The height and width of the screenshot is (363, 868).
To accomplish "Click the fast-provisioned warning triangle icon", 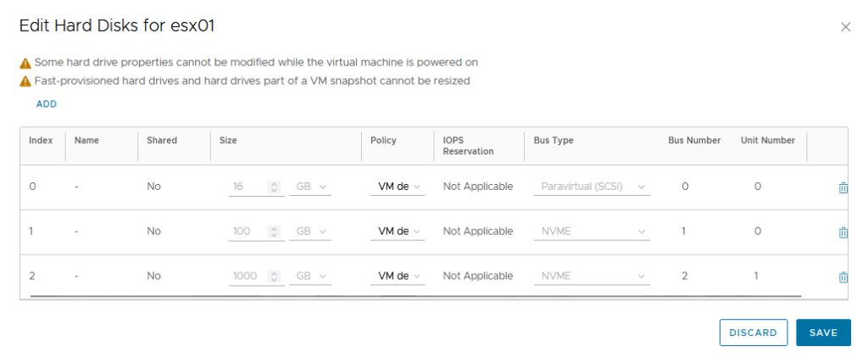I will click(x=25, y=81).
